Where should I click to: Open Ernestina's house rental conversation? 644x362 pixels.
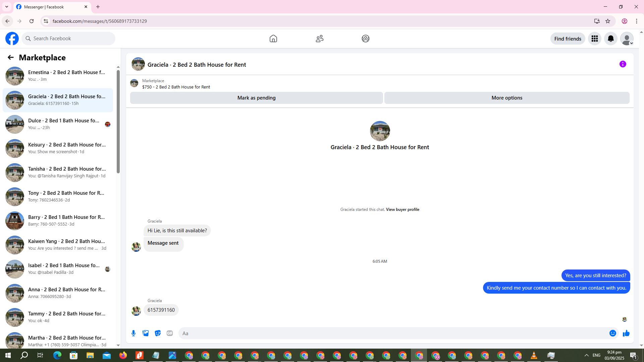pyautogui.click(x=58, y=76)
